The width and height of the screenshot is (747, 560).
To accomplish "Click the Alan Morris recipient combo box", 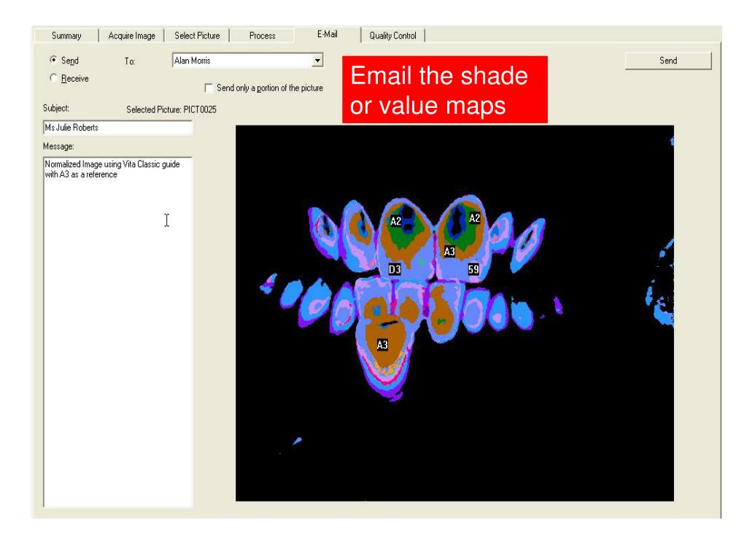I will tap(248, 61).
